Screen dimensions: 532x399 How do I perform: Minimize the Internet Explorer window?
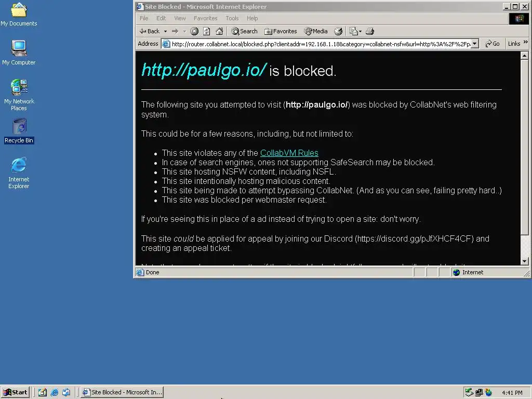point(507,6)
